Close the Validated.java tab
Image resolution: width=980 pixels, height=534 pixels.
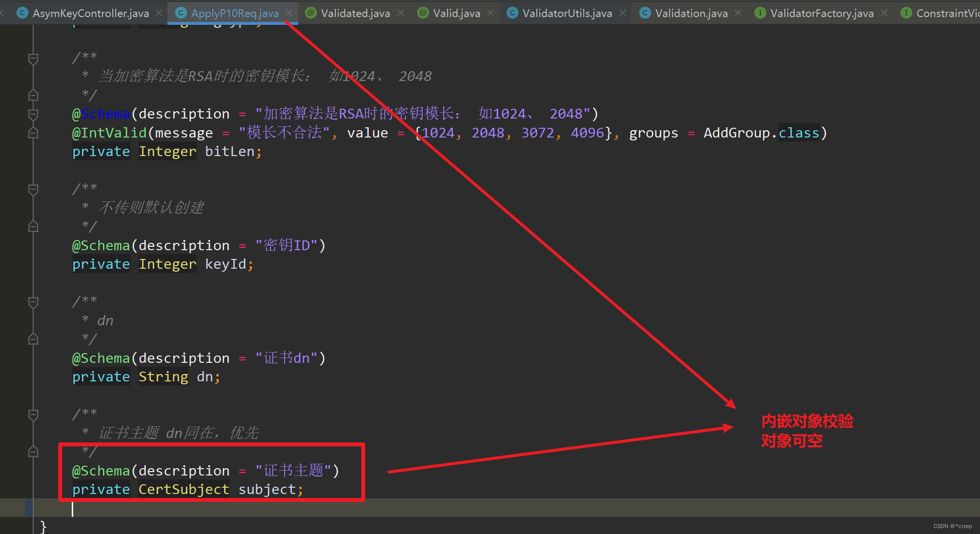tap(401, 13)
